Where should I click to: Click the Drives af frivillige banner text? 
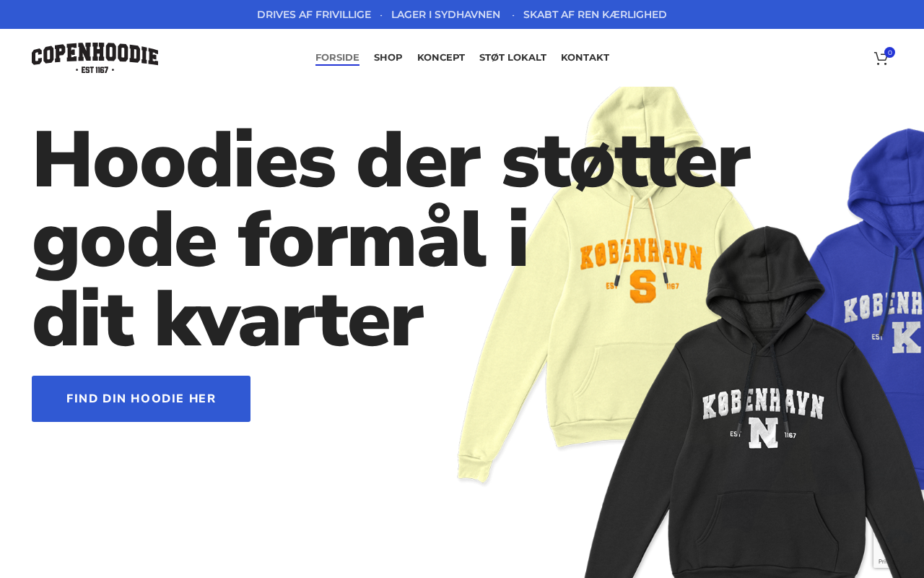314,14
